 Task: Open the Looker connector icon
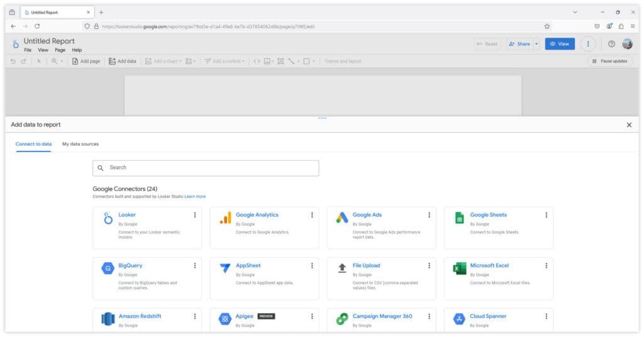(x=108, y=218)
